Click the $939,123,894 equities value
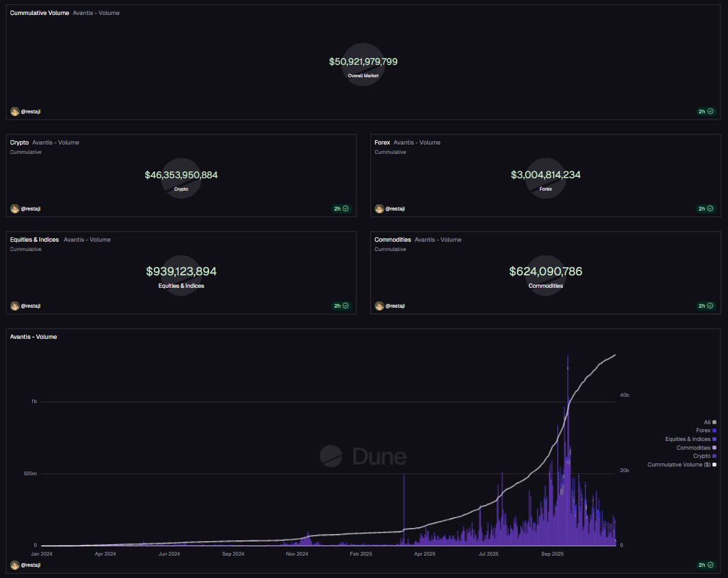728x578 pixels. [181, 271]
